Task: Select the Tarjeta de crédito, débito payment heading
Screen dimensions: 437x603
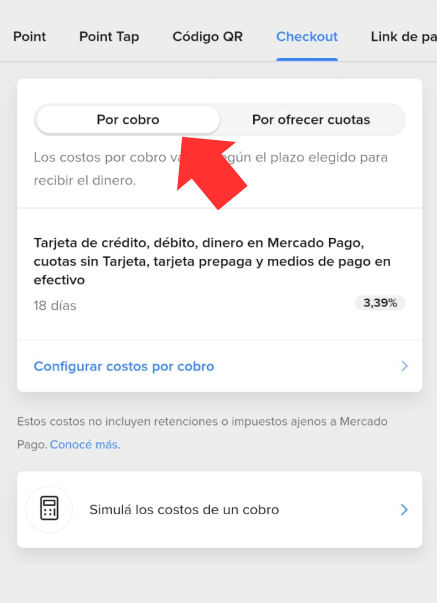Action: tap(212, 262)
